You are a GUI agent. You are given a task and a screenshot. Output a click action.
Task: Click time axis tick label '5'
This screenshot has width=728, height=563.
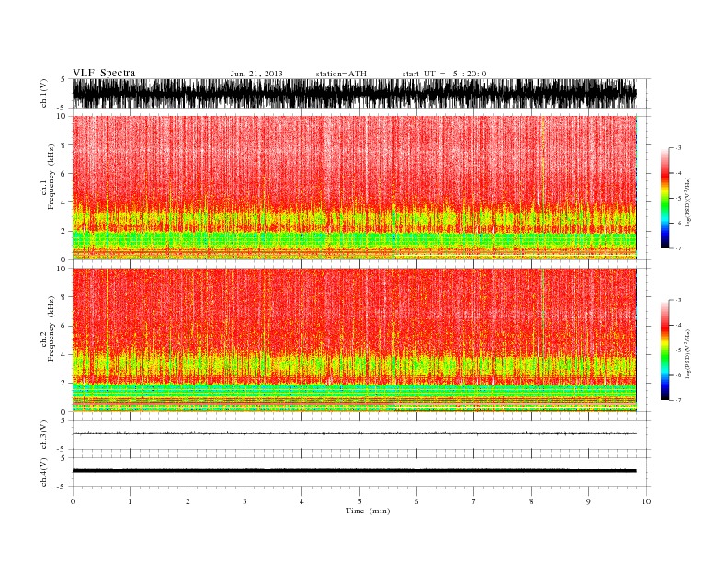click(x=359, y=501)
